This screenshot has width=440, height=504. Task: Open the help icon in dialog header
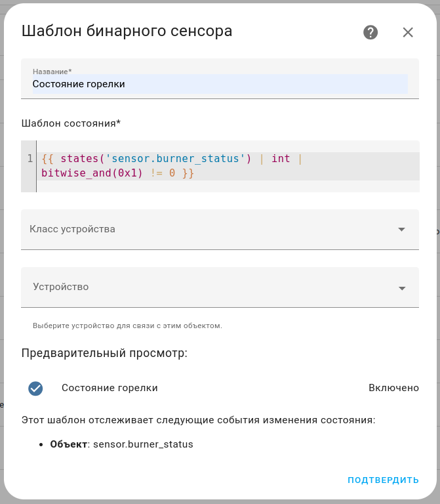click(370, 32)
